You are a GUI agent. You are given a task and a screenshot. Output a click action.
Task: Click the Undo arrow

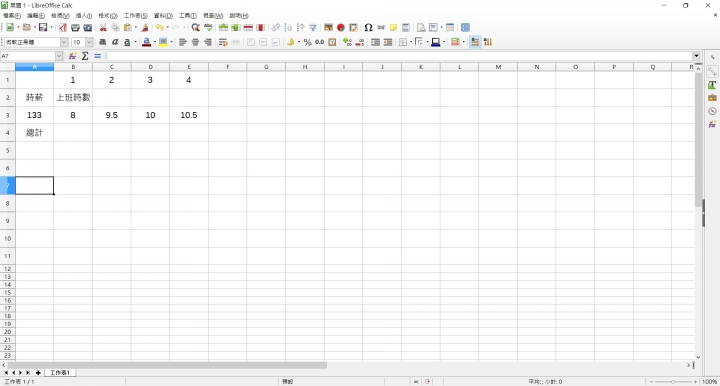coord(159,28)
